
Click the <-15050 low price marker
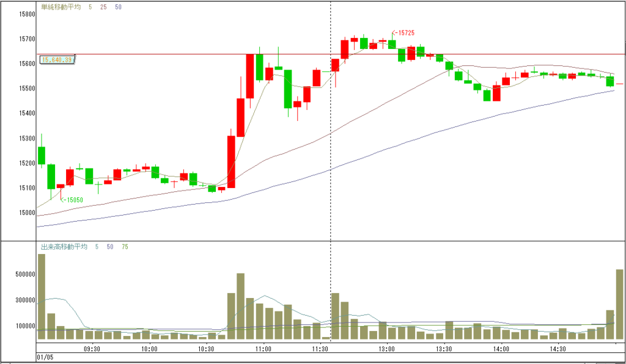tap(72, 200)
